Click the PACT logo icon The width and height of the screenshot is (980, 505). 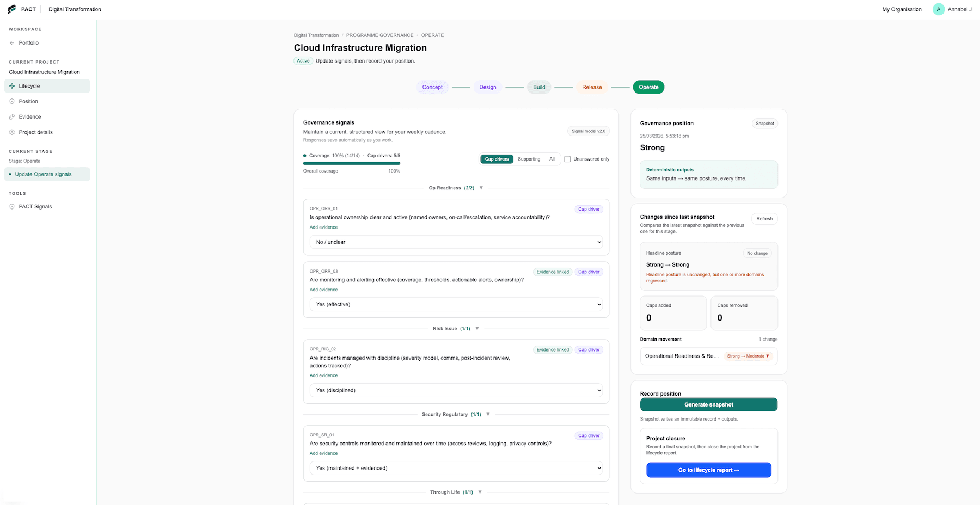(x=12, y=9)
